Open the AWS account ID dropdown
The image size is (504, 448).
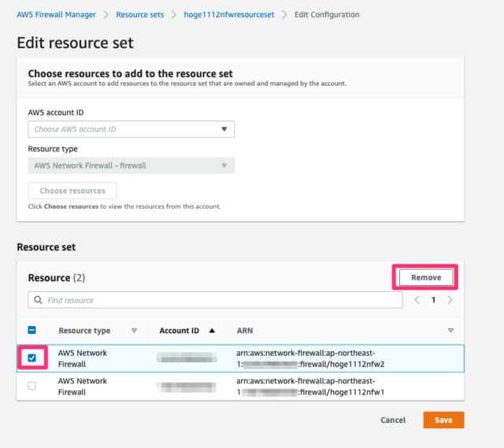tap(132, 129)
